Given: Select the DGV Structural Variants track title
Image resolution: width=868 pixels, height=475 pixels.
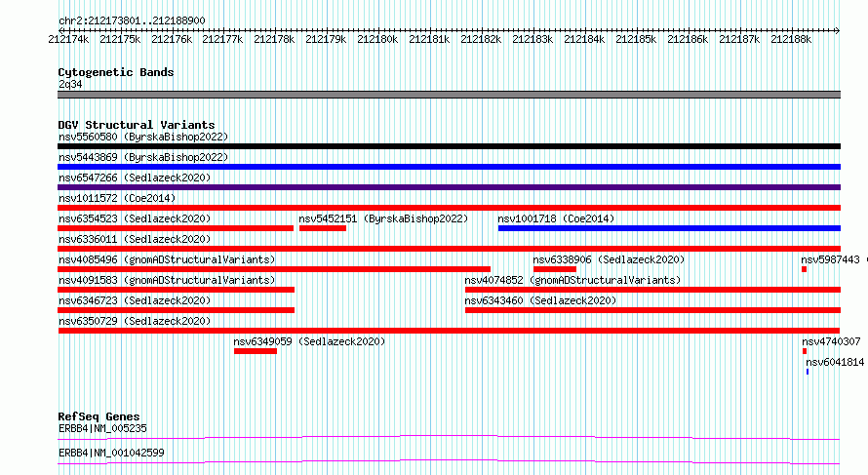Looking at the screenshot, I should (137, 125).
